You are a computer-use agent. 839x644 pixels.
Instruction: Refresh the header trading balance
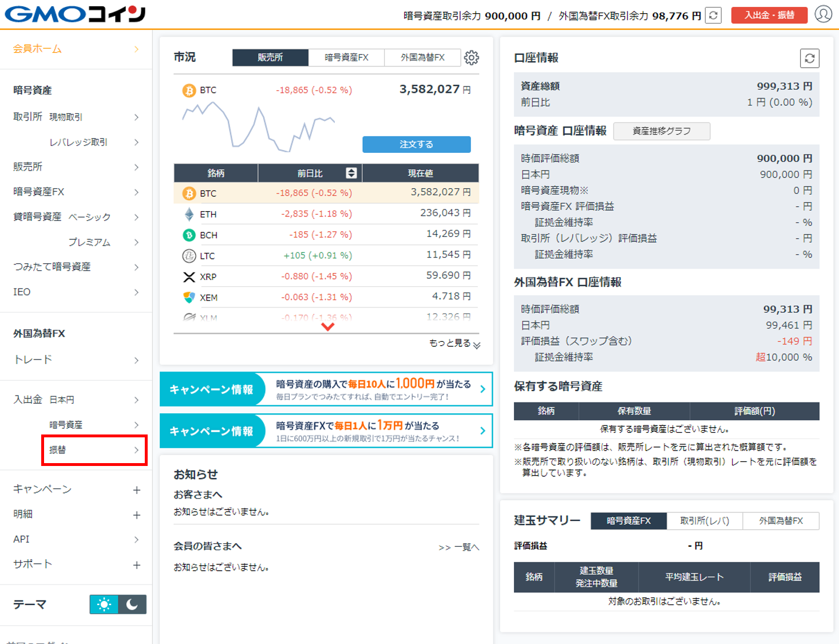(713, 15)
